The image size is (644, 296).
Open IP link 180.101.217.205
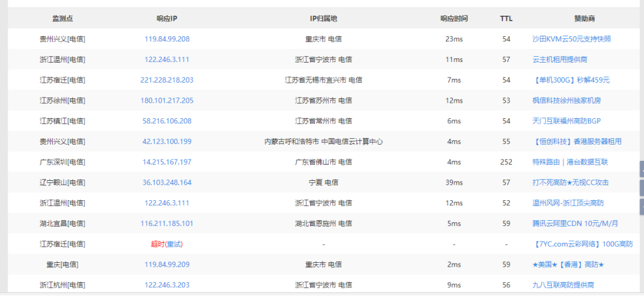tap(167, 101)
